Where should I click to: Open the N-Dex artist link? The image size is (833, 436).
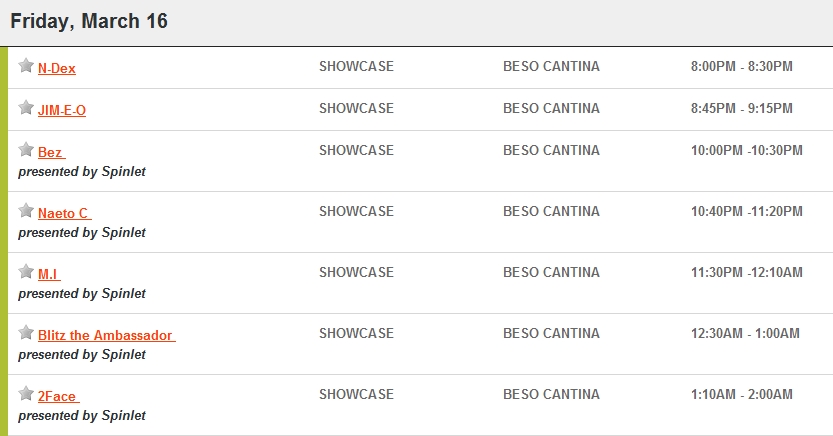[x=57, y=69]
